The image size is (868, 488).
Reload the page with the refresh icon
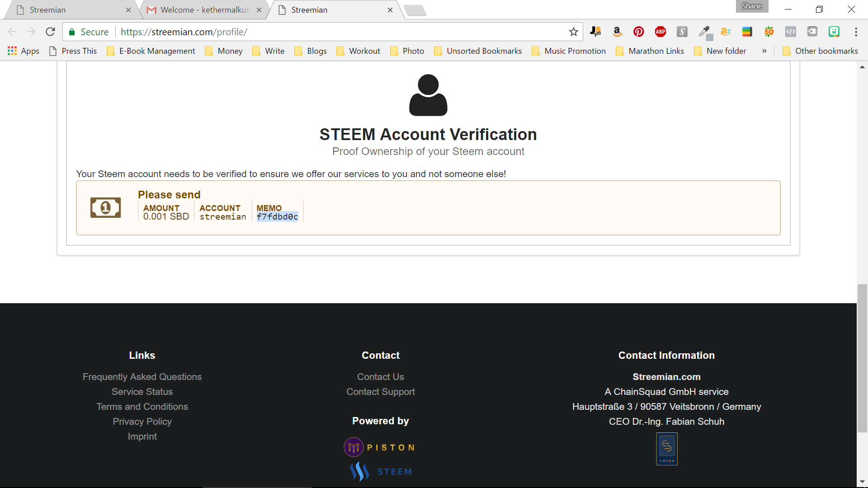50,32
